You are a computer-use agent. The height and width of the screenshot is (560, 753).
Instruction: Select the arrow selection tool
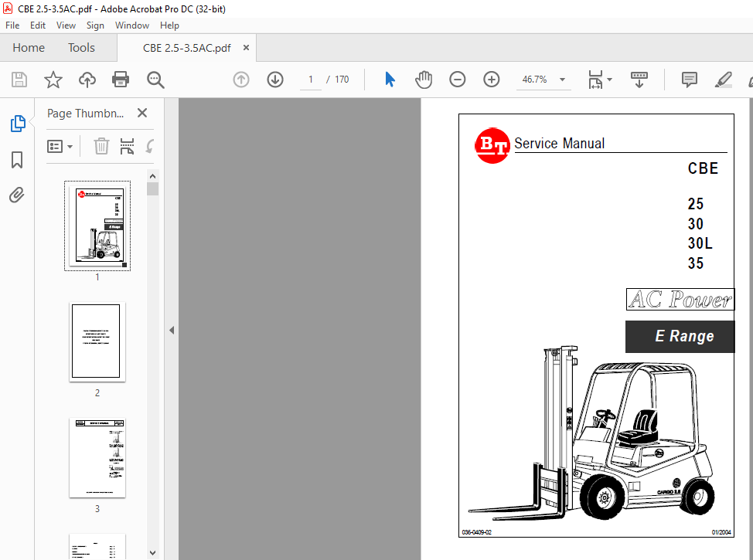coord(390,80)
